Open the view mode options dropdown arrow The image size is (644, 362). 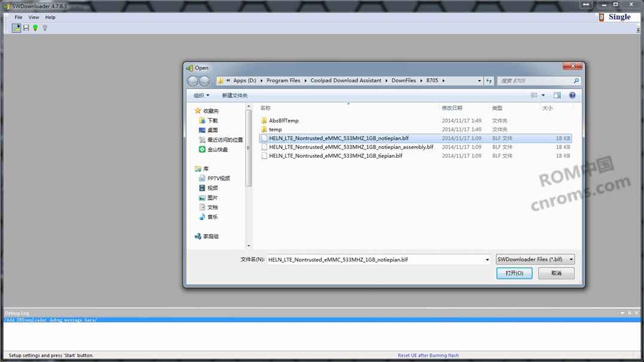pos(543,96)
